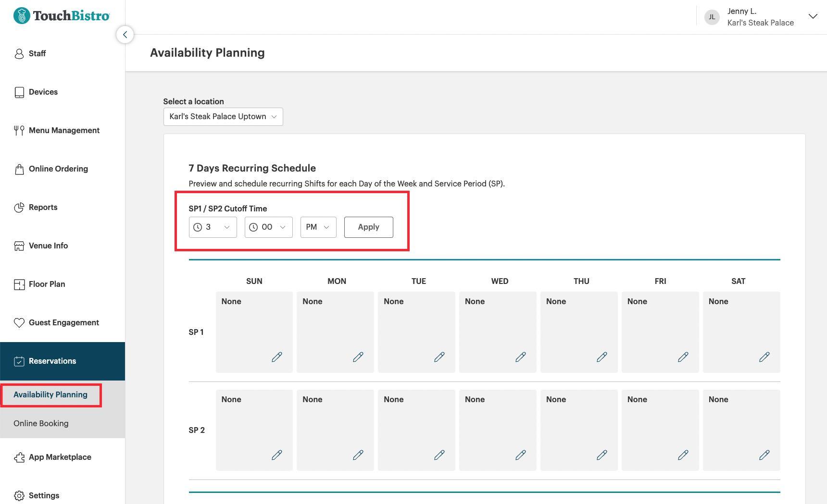Image resolution: width=827 pixels, height=504 pixels.
Task: Open Online Ordering using its bag icon
Action: pyautogui.click(x=19, y=169)
